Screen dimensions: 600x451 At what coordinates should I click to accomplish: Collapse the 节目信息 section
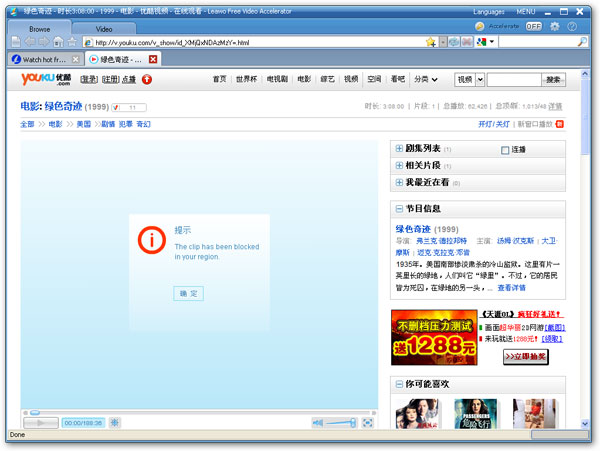(x=399, y=208)
